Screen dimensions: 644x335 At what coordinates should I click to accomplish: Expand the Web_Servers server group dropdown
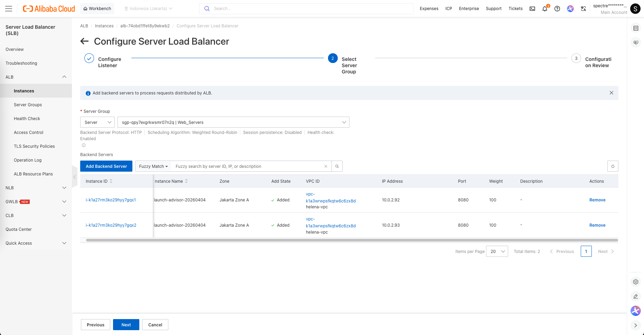[x=233, y=123]
